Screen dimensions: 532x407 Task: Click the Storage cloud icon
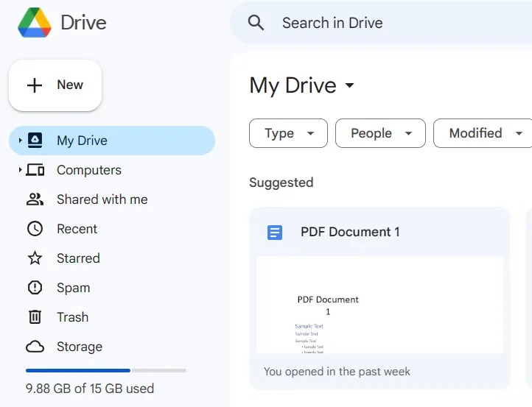coord(35,347)
